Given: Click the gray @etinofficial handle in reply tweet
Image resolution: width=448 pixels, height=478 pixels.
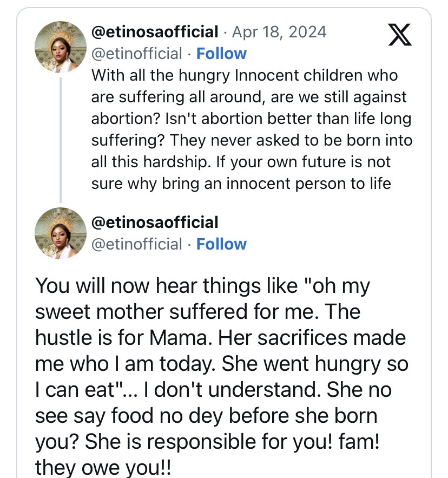Looking at the screenshot, I should (137, 244).
